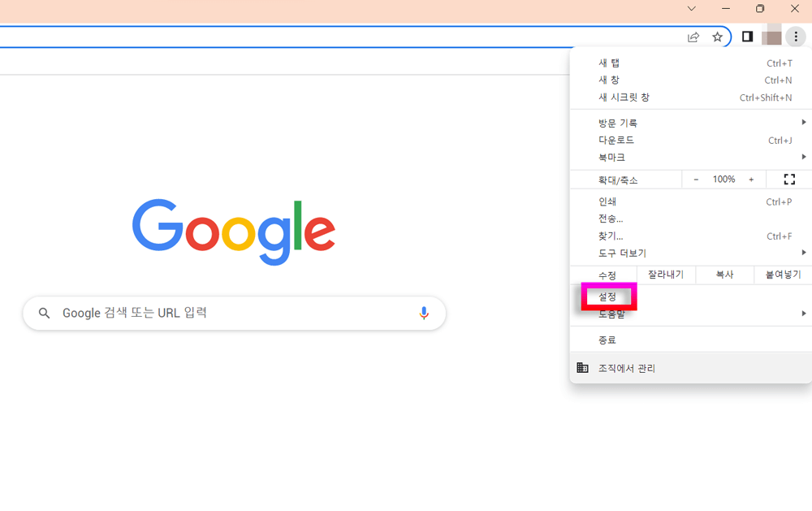Viewport: 812px width, 511px height.
Task: Click the Google logo
Action: tap(234, 232)
